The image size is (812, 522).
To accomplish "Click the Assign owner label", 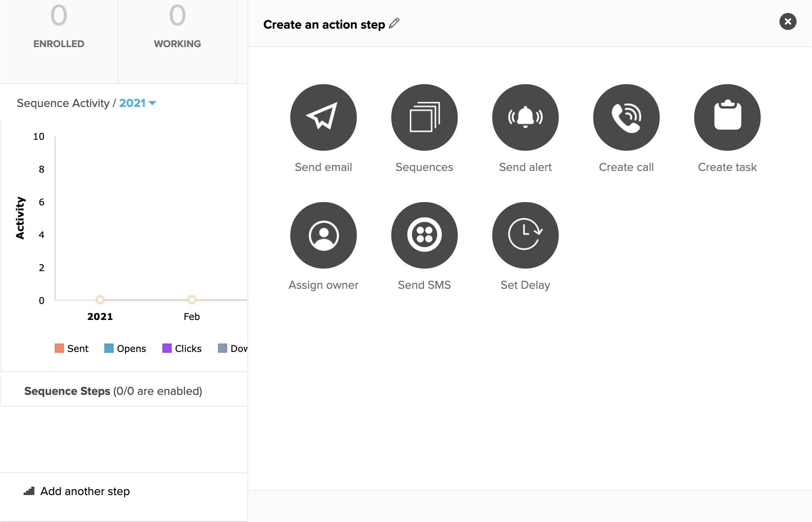I will click(x=323, y=285).
